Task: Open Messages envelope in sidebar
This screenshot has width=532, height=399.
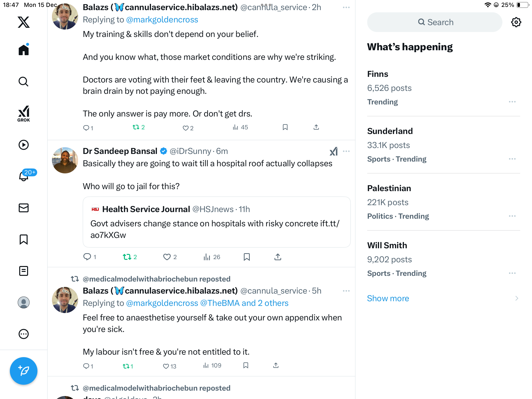Action: coord(24,208)
